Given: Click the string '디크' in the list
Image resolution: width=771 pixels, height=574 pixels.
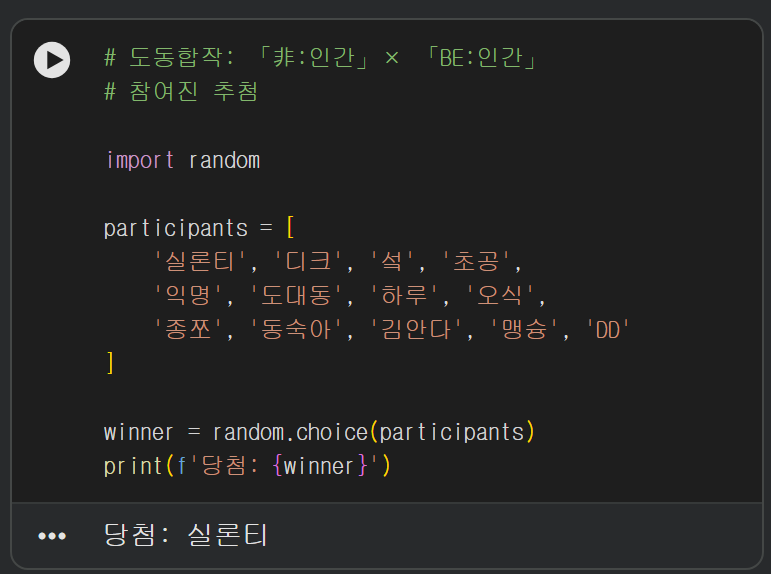Looking at the screenshot, I should click(308, 262).
